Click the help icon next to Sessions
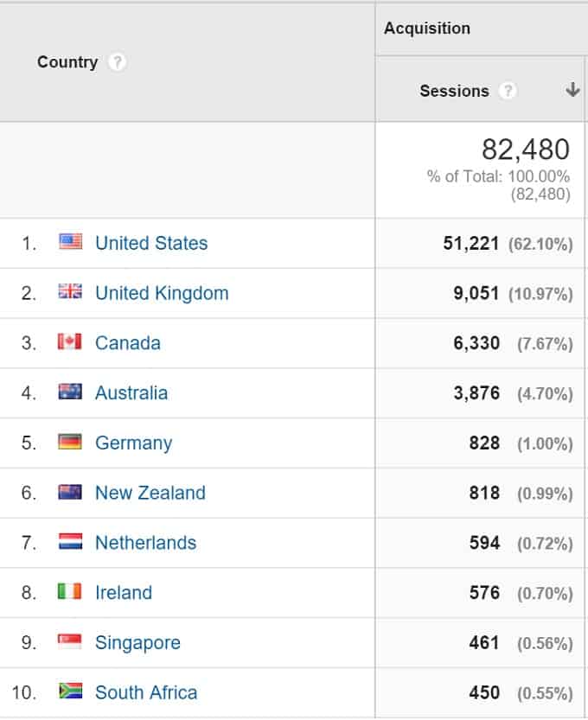588x720 pixels. pos(508,91)
